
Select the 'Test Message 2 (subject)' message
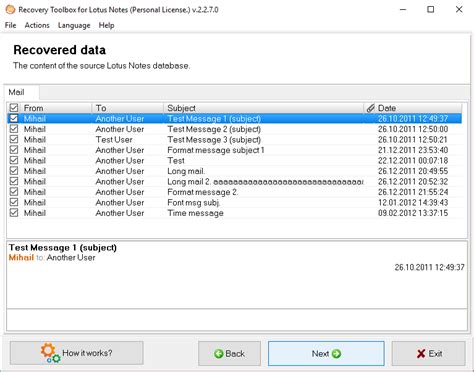coord(214,129)
